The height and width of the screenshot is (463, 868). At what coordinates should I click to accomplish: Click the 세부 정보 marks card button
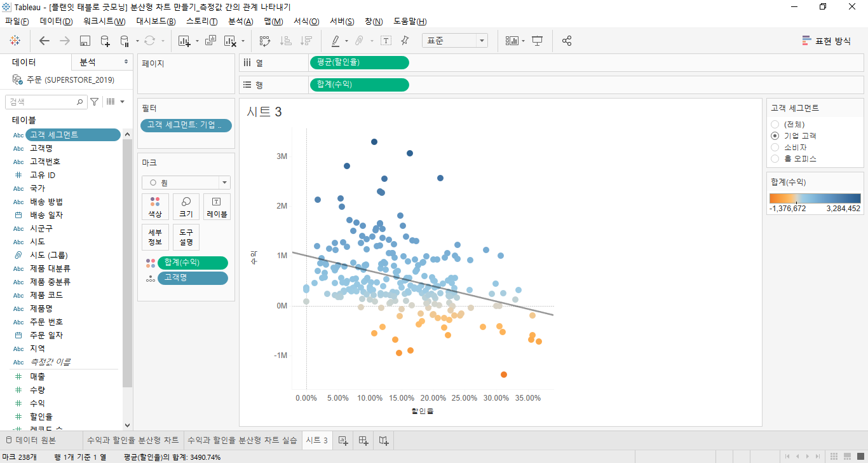[155, 237]
